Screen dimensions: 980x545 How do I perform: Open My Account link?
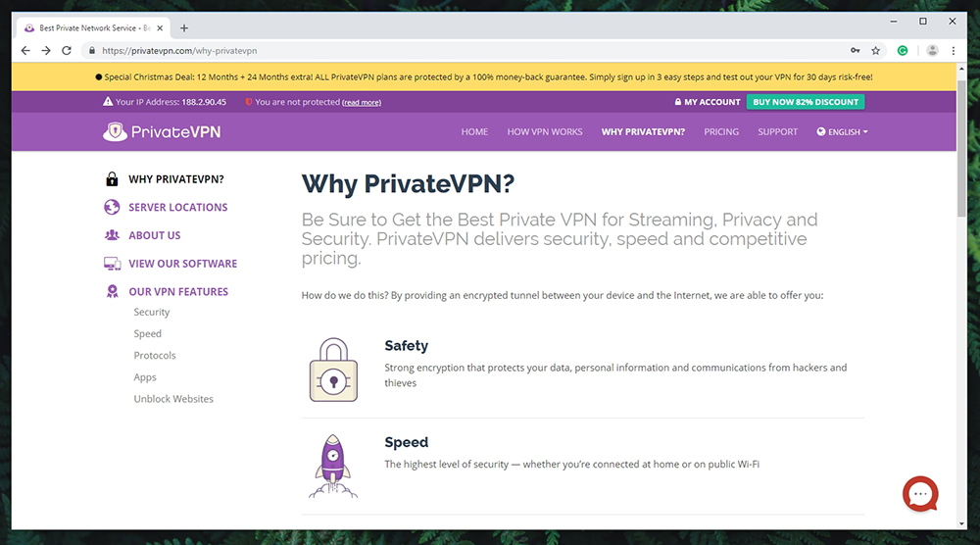[708, 102]
